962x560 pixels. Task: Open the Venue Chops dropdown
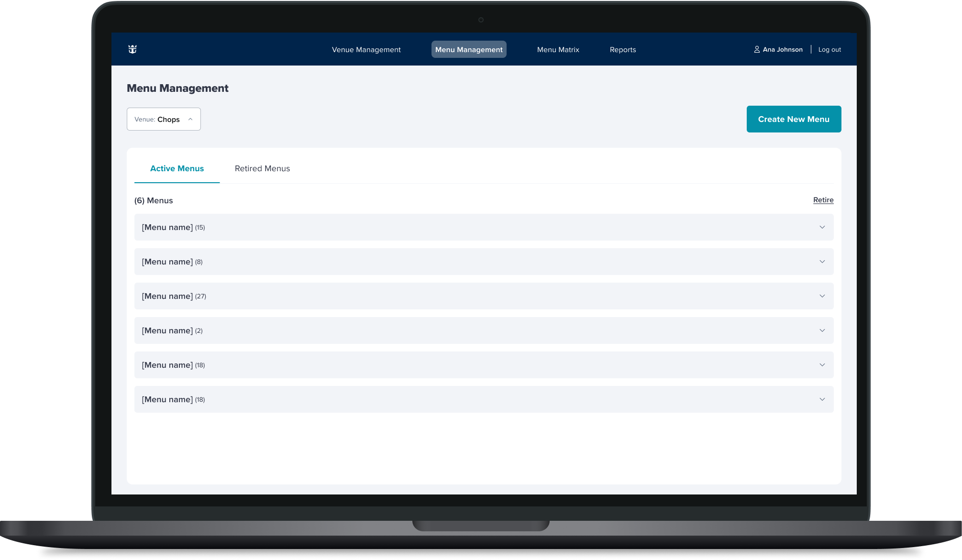(x=164, y=119)
